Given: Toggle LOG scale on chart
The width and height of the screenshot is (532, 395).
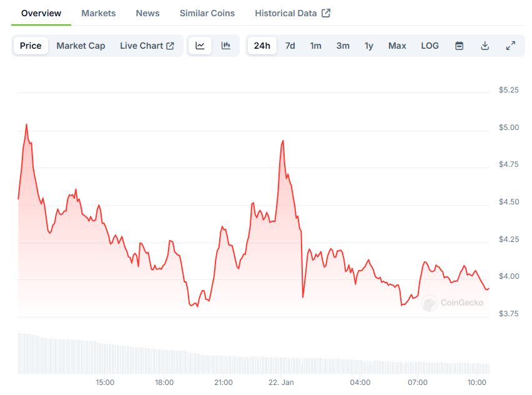Looking at the screenshot, I should click(430, 46).
